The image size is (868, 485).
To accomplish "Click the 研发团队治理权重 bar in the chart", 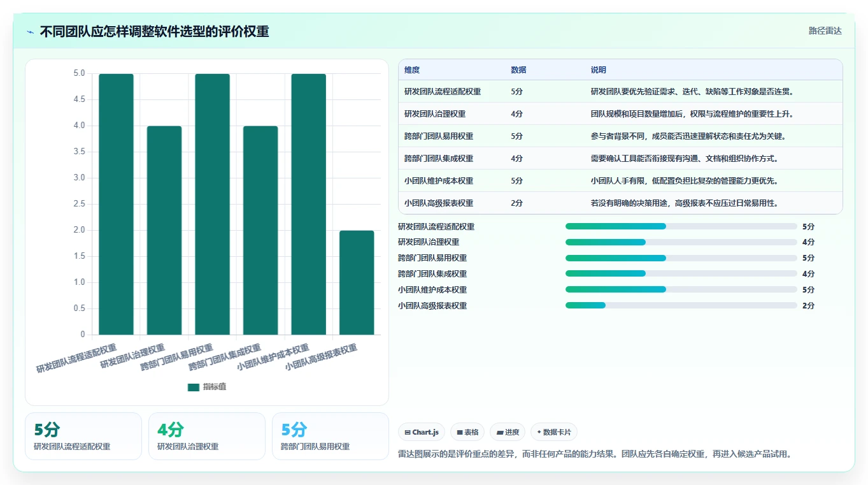I will 164,230.
